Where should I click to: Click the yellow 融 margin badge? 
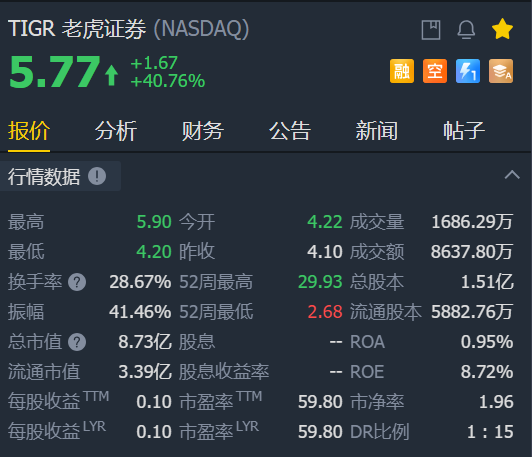click(x=402, y=71)
